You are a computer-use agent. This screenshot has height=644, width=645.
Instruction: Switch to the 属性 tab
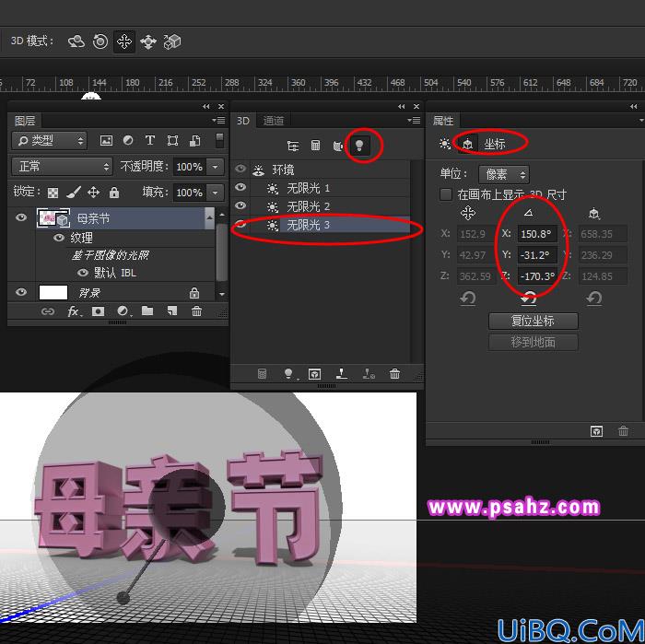pos(443,121)
